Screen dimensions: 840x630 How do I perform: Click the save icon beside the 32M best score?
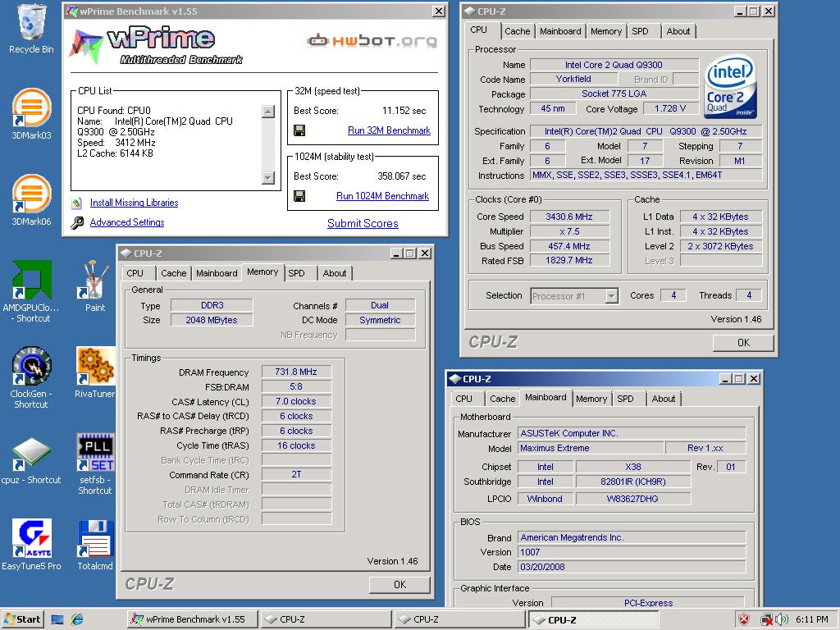point(299,130)
